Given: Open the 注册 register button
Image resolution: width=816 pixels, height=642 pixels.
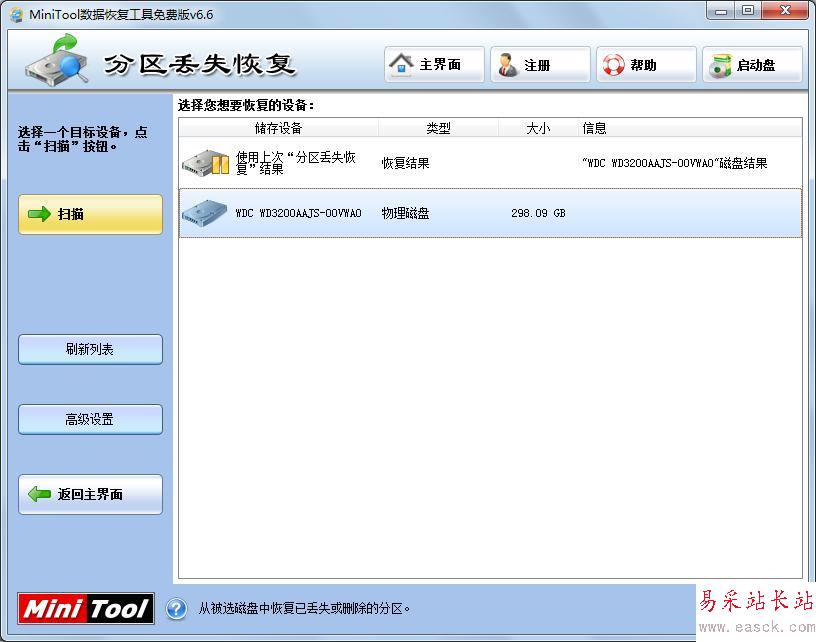Looking at the screenshot, I should tap(540, 65).
